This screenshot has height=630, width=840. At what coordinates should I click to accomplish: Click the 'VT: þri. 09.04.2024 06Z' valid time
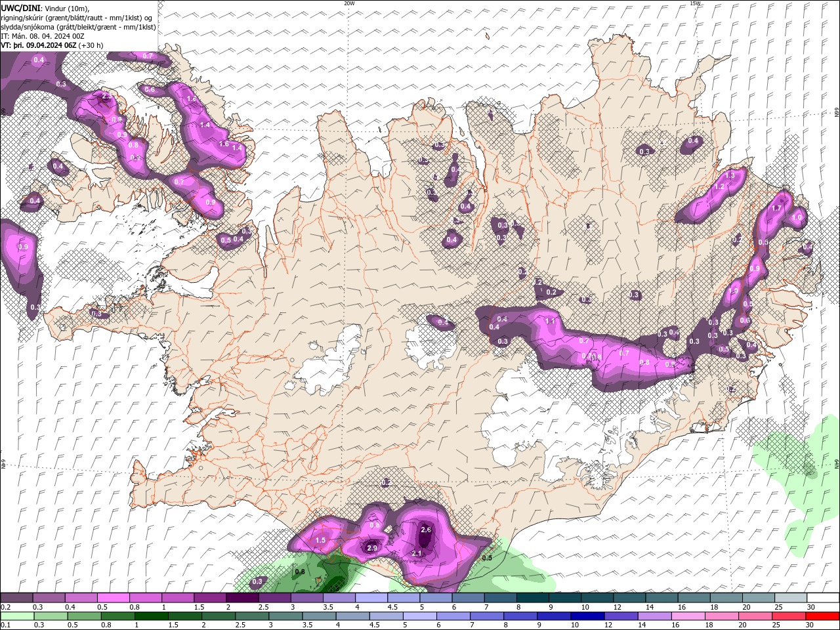39,45
